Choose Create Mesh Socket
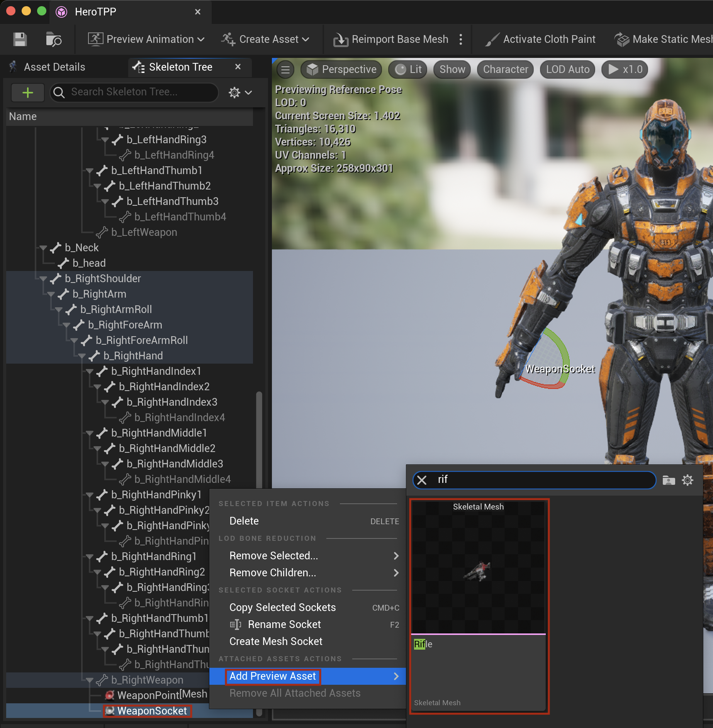 click(307, 642)
